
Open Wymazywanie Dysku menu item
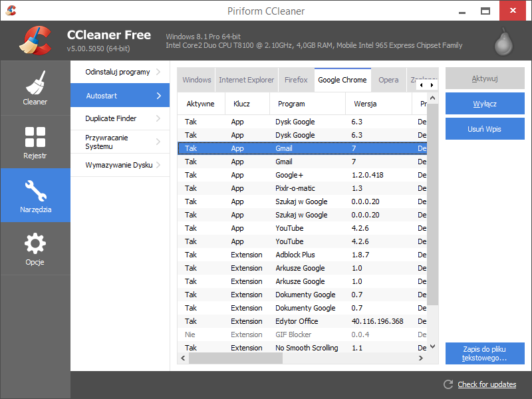point(120,165)
